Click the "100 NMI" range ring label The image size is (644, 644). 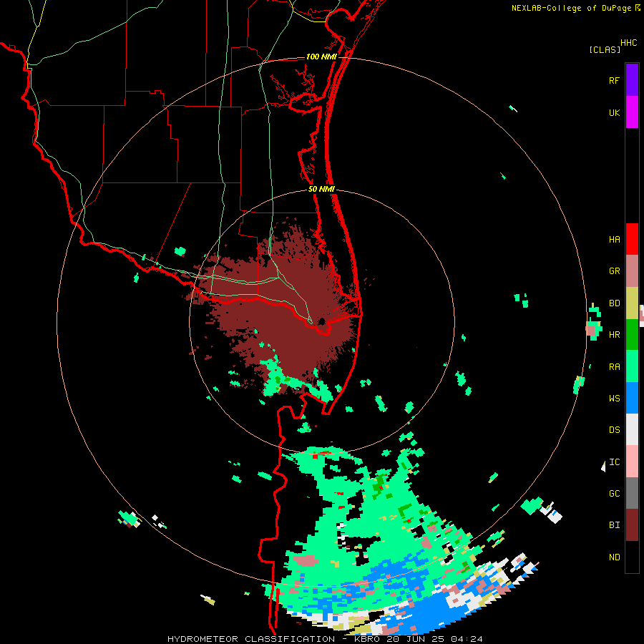(x=321, y=57)
